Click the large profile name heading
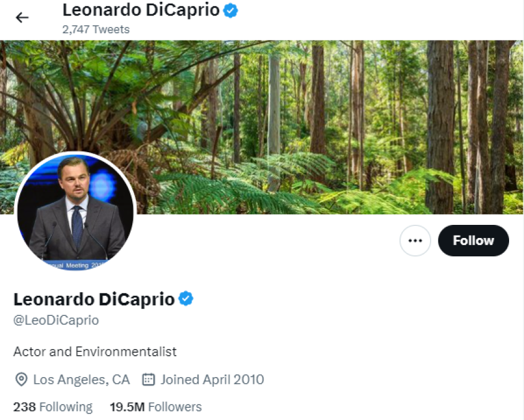 (93, 299)
